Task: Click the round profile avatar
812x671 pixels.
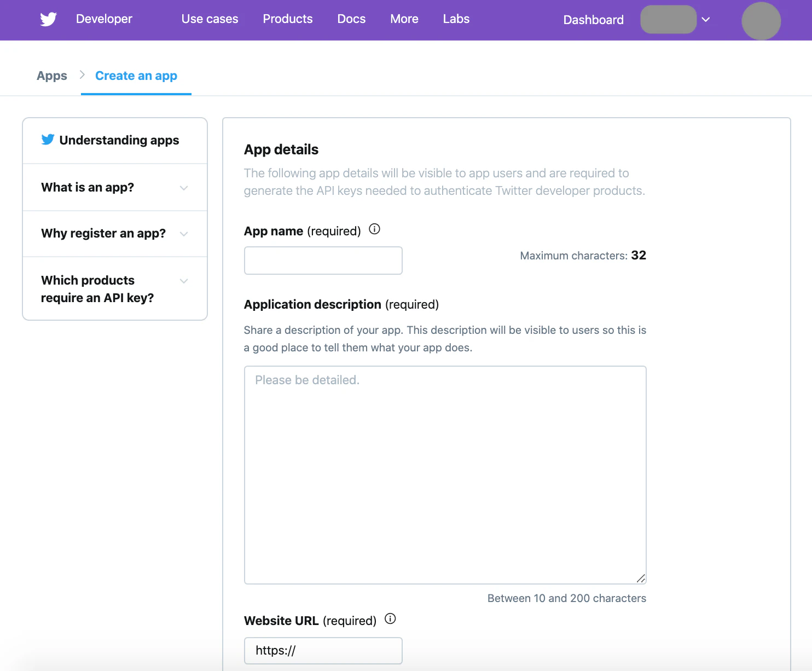Action: tap(761, 21)
